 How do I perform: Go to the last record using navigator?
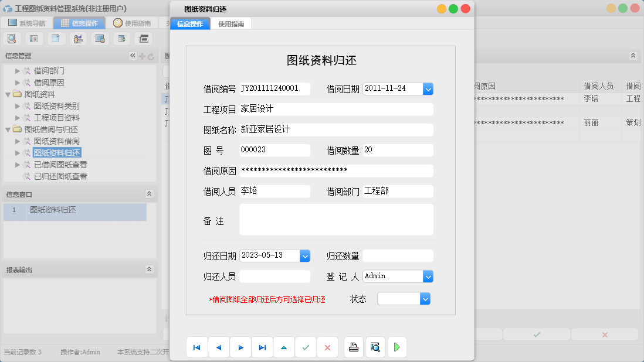pos(262,347)
